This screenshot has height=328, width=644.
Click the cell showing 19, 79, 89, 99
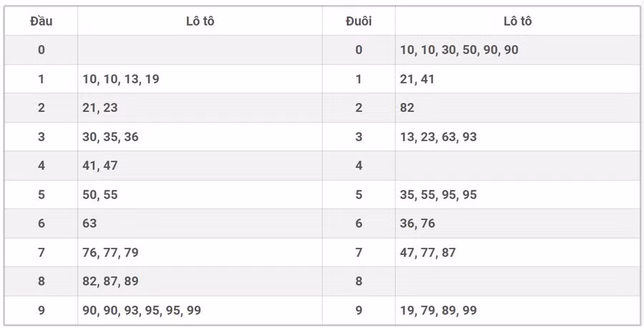[439, 310]
